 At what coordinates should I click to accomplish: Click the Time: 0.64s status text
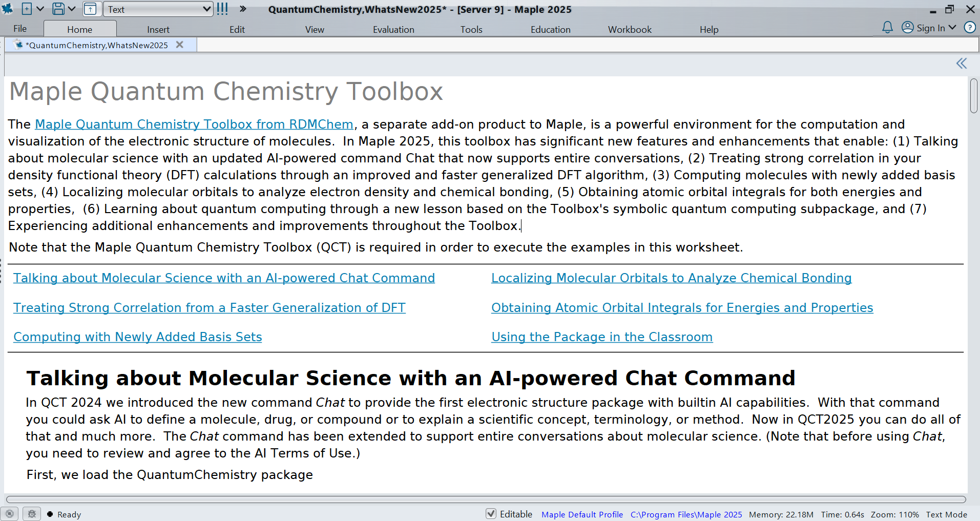[x=842, y=514]
